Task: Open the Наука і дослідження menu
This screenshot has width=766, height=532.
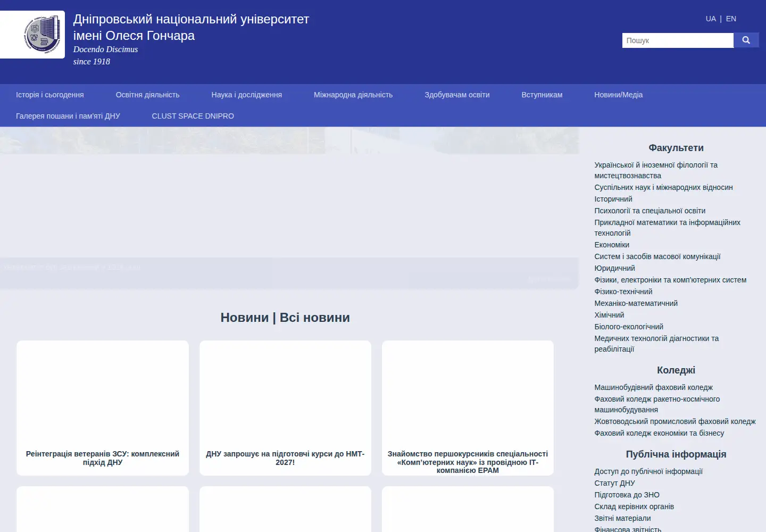Action: (x=247, y=95)
